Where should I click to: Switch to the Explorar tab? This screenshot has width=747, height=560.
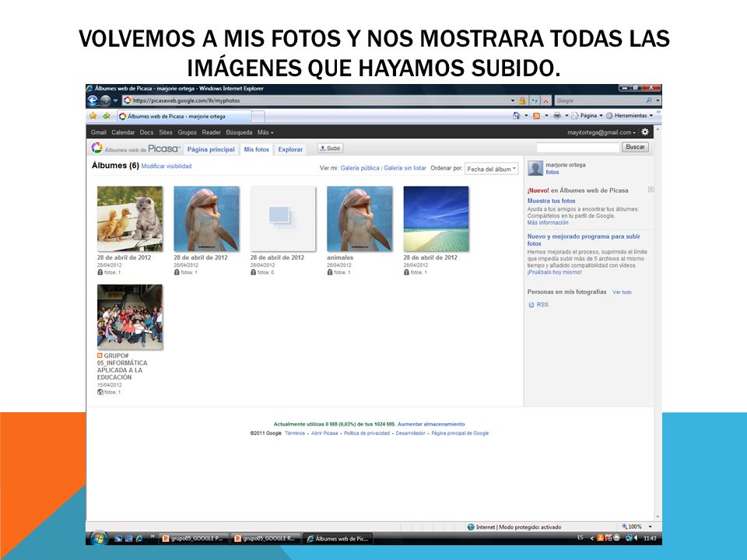[x=290, y=149]
